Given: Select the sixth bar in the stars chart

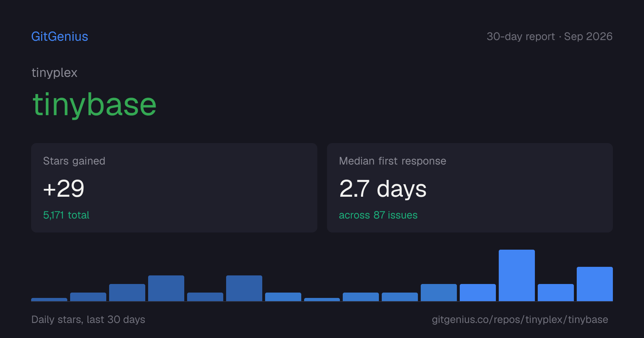Looking at the screenshot, I should [x=244, y=288].
